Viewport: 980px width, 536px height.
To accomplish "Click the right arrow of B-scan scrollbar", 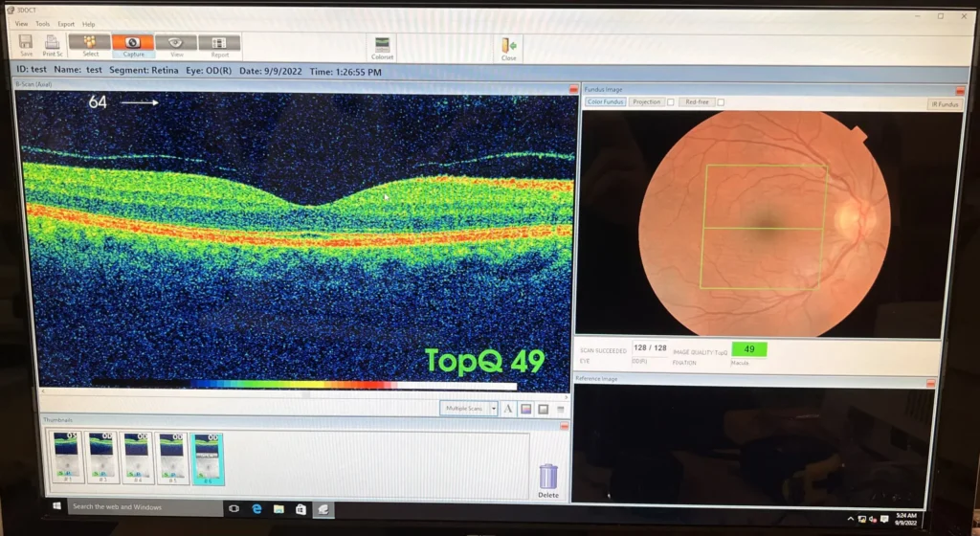I will point(567,396).
